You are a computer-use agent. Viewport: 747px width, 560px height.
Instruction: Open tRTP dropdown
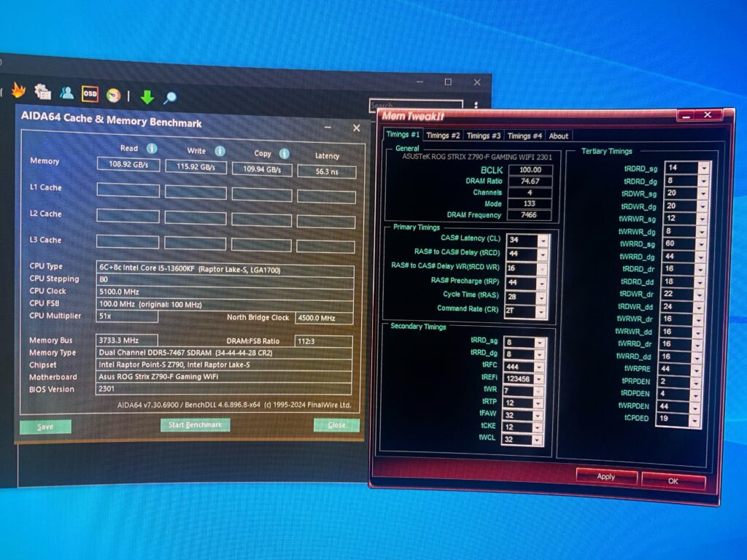coord(538,403)
